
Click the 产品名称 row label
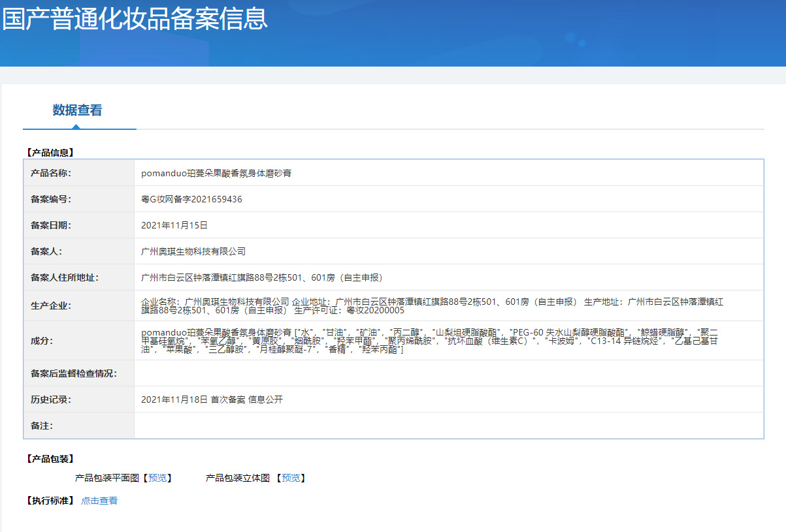pyautogui.click(x=51, y=173)
